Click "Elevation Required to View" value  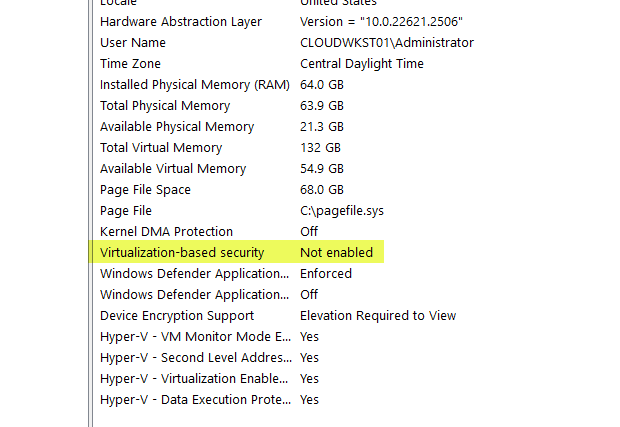378,316
